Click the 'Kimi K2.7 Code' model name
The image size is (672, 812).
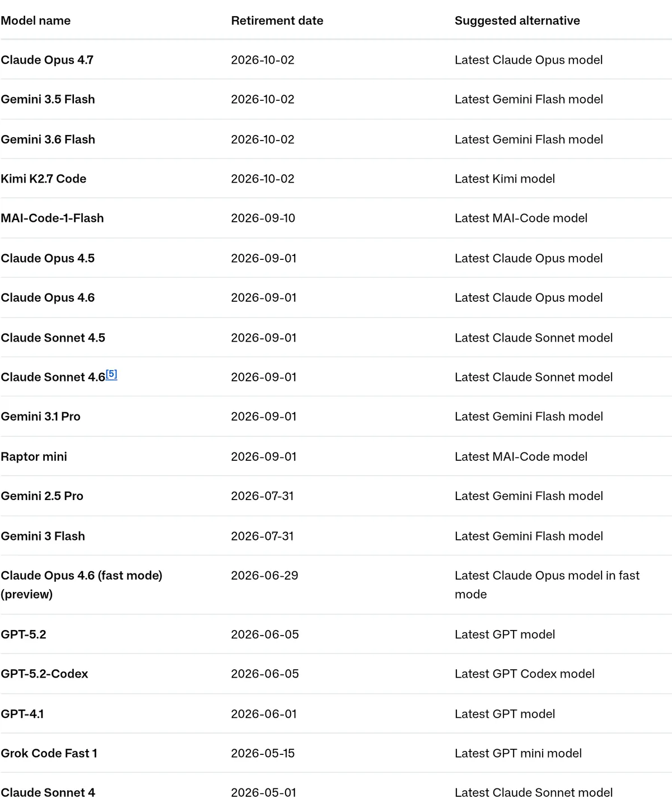(44, 179)
